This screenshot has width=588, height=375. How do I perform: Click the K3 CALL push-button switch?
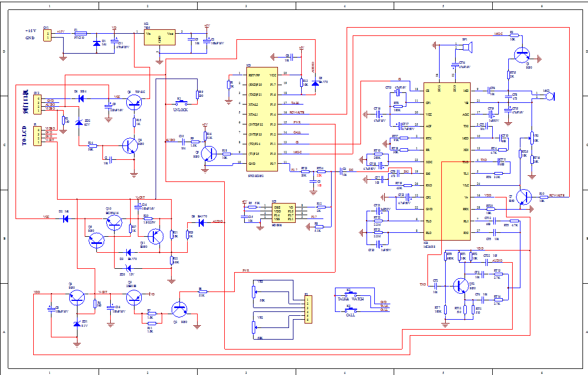[x=350, y=310]
